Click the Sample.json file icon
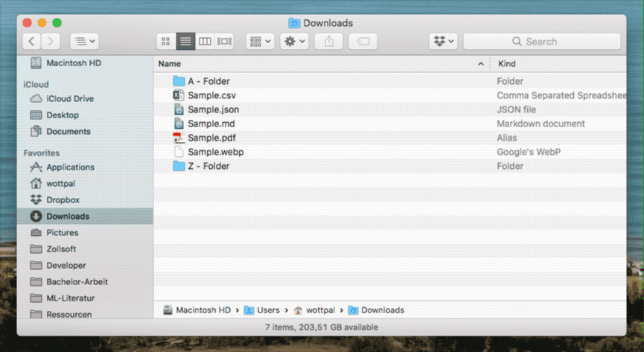Screen dimensions: 644x352 tap(179, 109)
